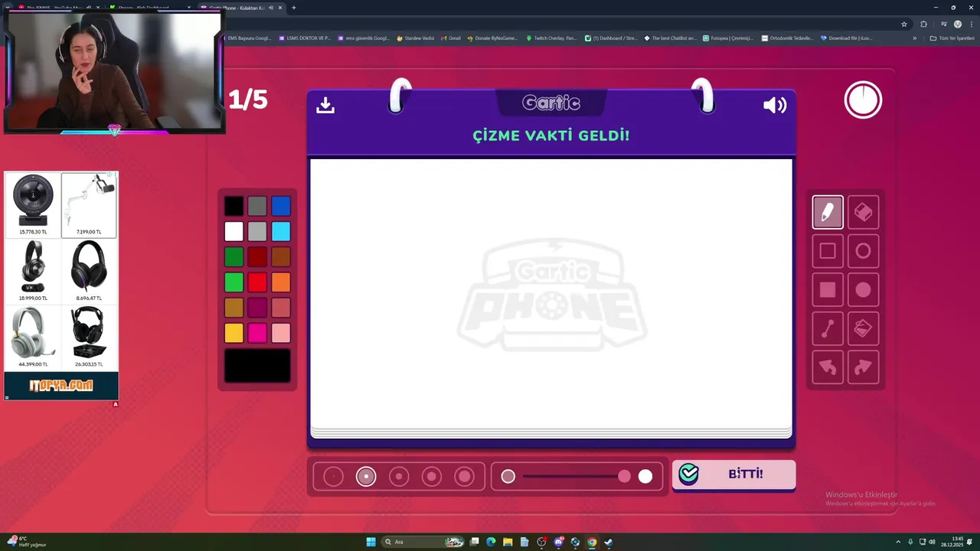Screen dimensions: 980x551
Task: Open Chrome media controls icon
Action: pos(943,24)
